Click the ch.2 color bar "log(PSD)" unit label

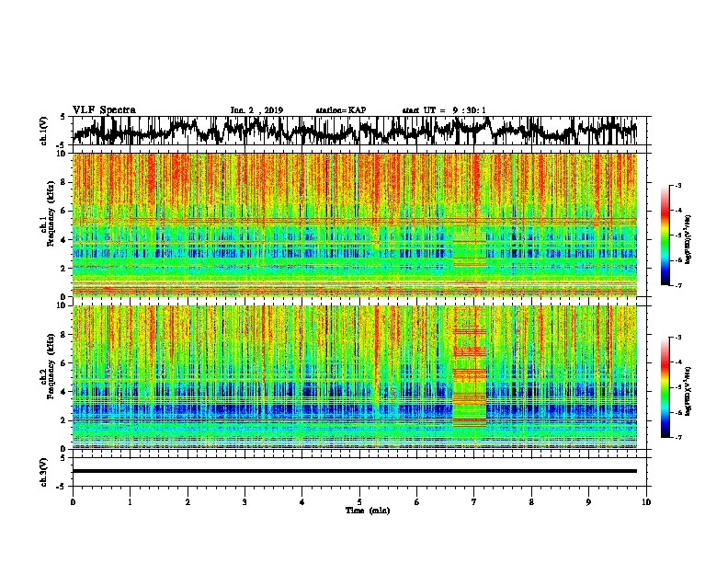pyautogui.click(x=689, y=391)
